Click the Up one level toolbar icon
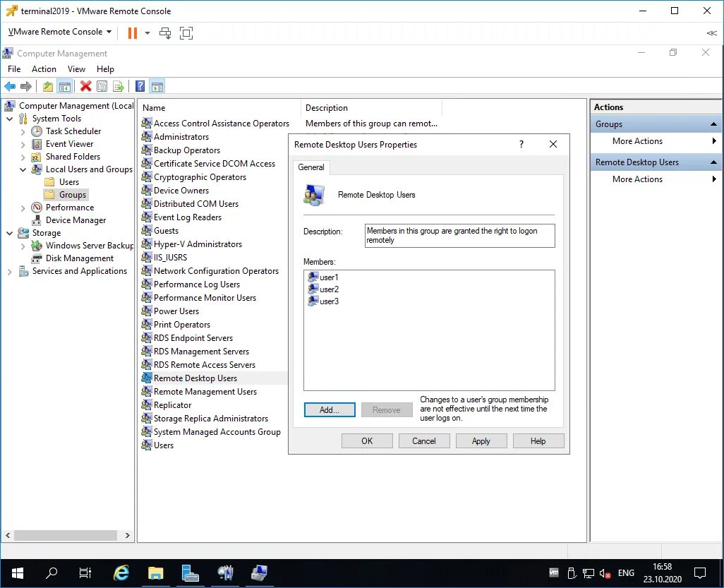724x588 pixels. [x=47, y=86]
